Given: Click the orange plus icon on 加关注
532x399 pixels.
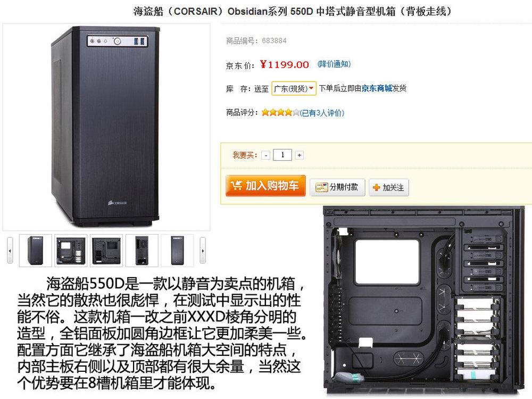Looking at the screenshot, I should tap(376, 188).
